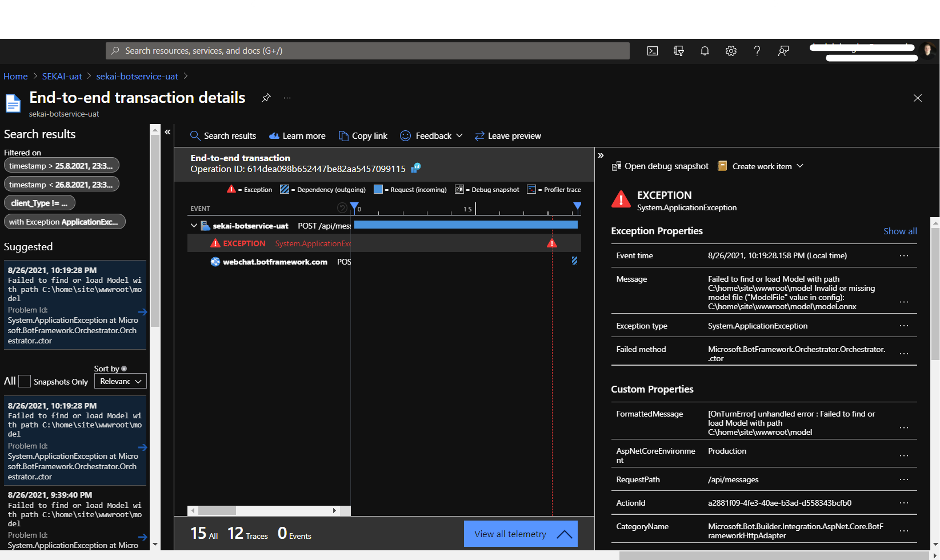This screenshot has width=940, height=560.
Task: Enable the Snapshots Only checkbox
Action: [x=25, y=381]
